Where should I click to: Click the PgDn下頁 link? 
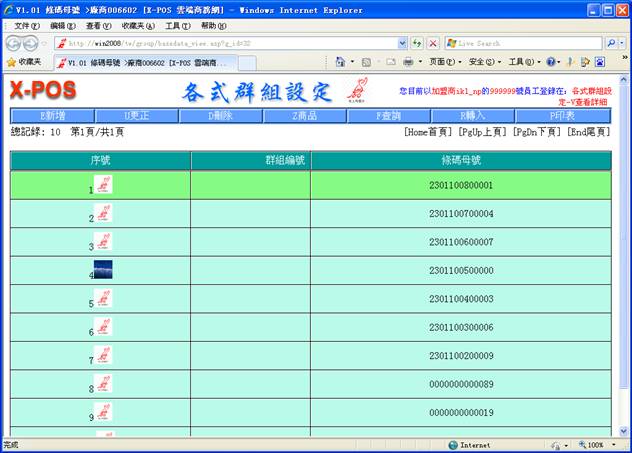[x=535, y=132]
